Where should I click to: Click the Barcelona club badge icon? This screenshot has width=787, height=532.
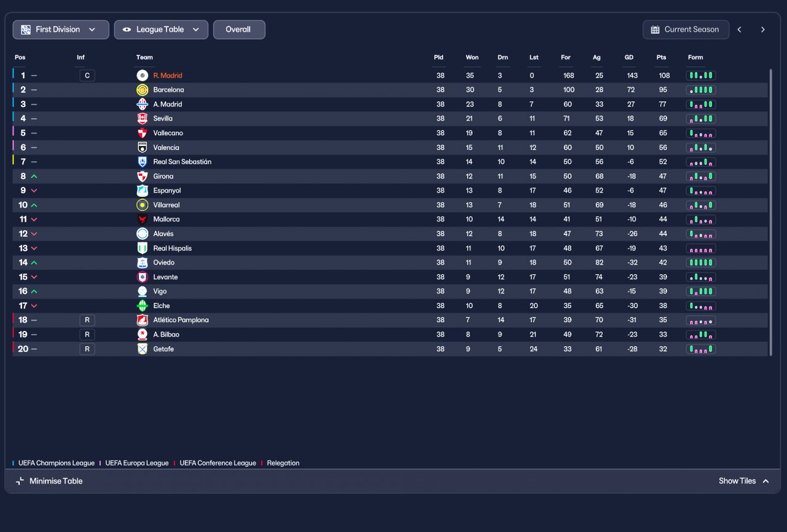click(x=142, y=90)
